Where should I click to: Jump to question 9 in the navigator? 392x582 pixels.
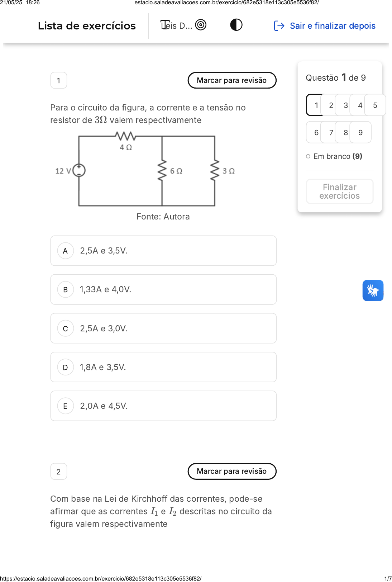pos(360,132)
